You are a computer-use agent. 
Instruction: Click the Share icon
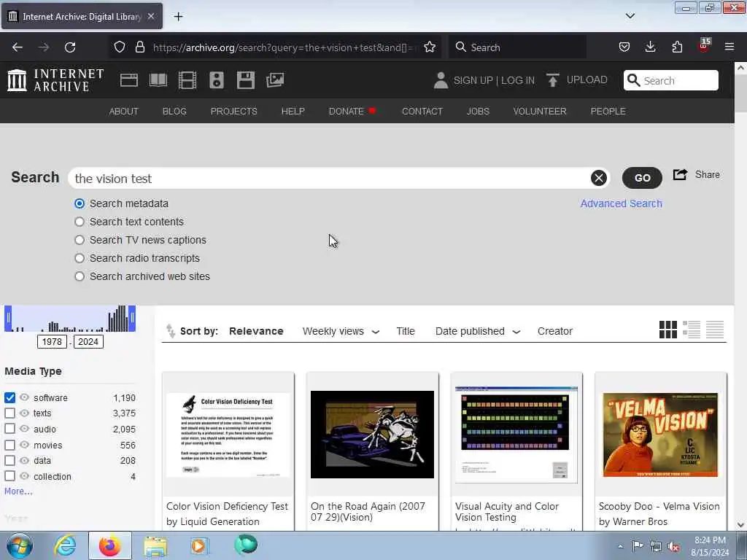pyautogui.click(x=681, y=175)
